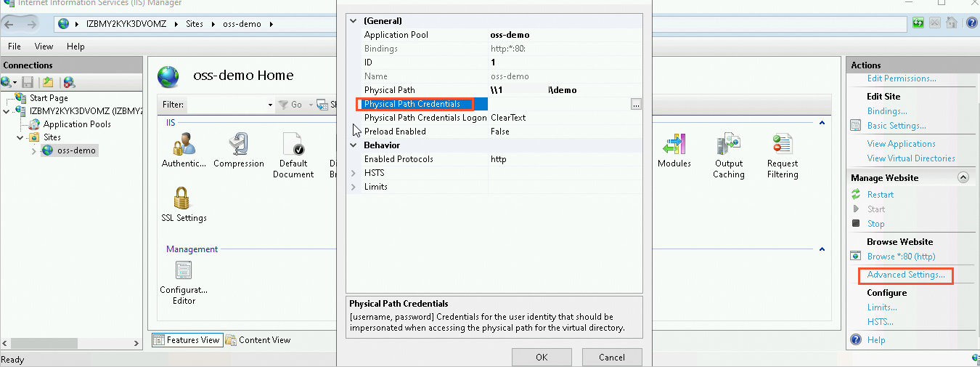Select the Physical Path property row
Image resolution: width=980 pixels, height=367 pixels.
click(495, 90)
